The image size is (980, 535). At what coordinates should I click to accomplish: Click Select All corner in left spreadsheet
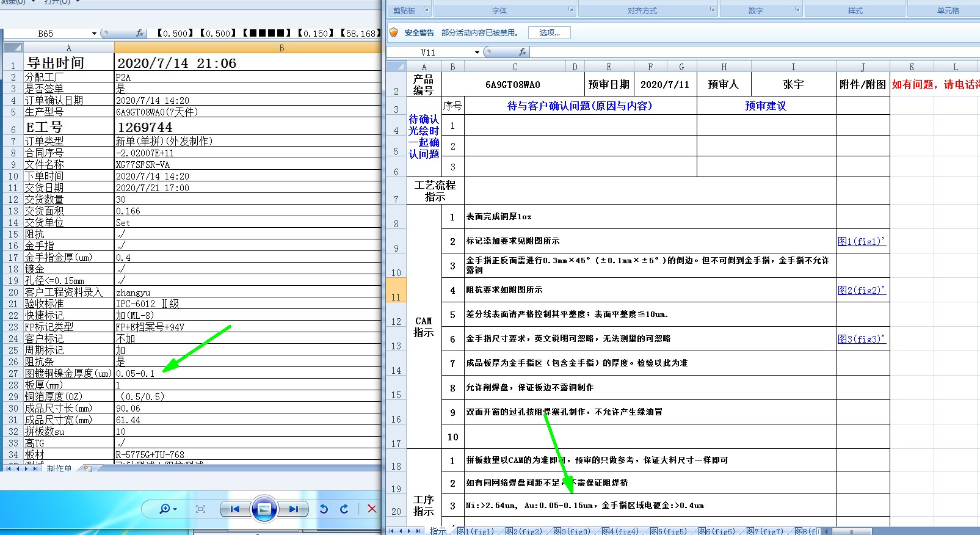[13, 48]
